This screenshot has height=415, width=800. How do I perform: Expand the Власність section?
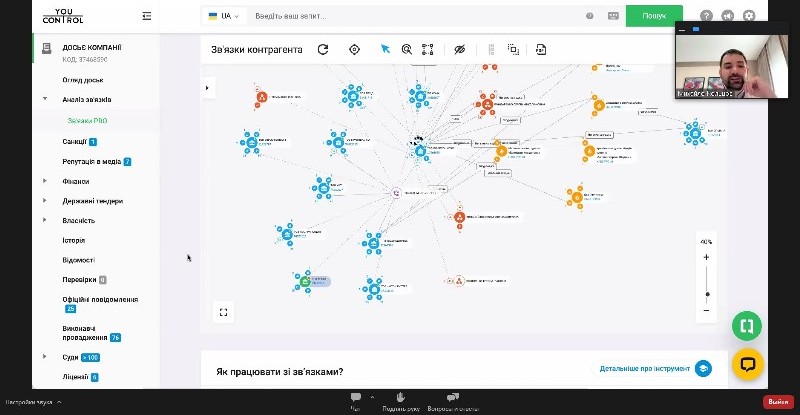(x=45, y=220)
